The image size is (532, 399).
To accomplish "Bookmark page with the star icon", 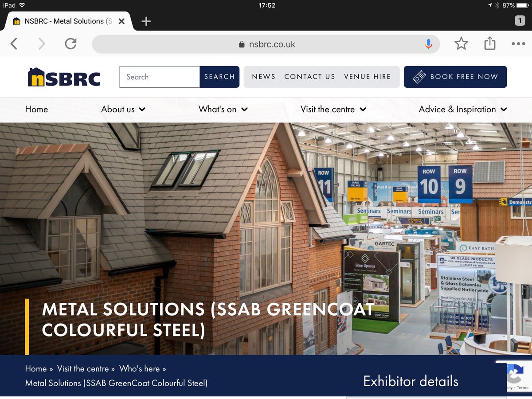I will pyautogui.click(x=461, y=43).
